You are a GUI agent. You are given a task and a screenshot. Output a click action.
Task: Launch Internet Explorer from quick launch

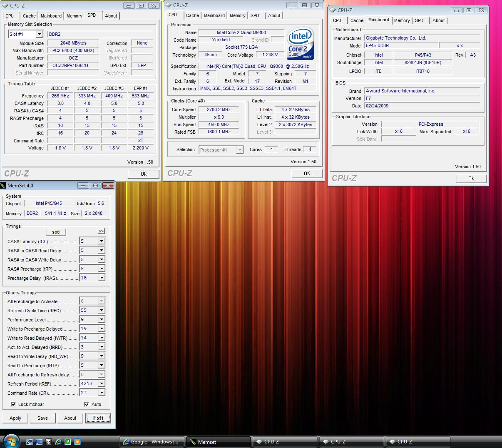pos(58,442)
